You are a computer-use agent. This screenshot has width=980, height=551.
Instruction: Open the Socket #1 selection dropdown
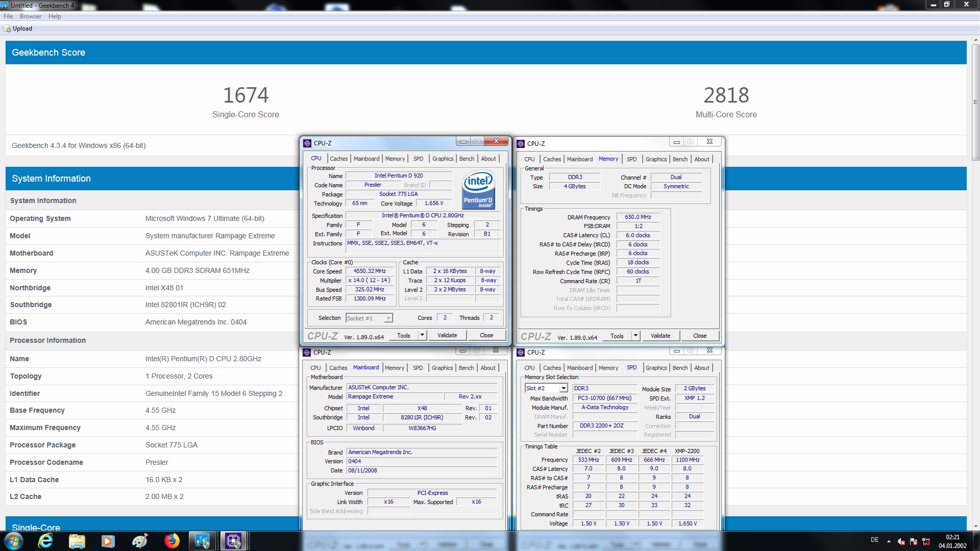point(369,318)
